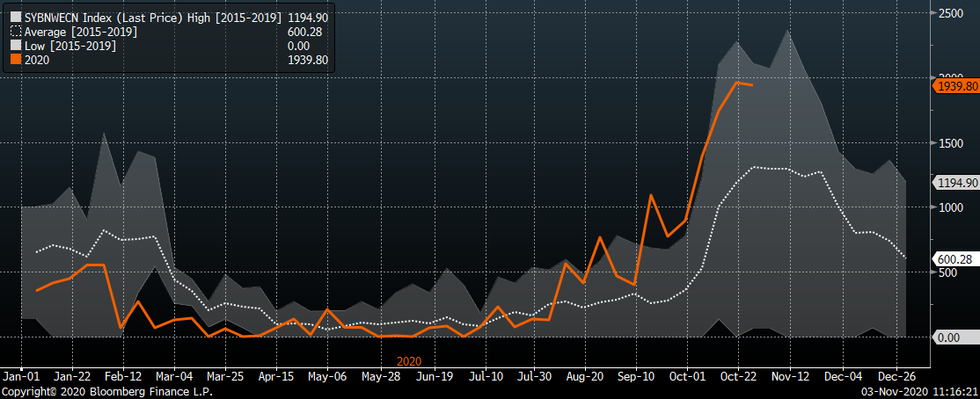The image size is (980, 399).
Task: Click the Low [2015-2019] legend swatch
Action: [x=15, y=46]
